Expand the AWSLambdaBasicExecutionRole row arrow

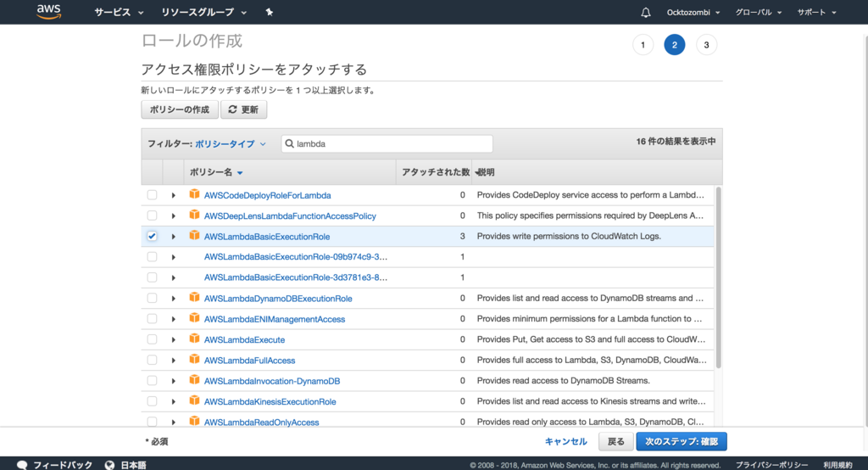tap(173, 237)
